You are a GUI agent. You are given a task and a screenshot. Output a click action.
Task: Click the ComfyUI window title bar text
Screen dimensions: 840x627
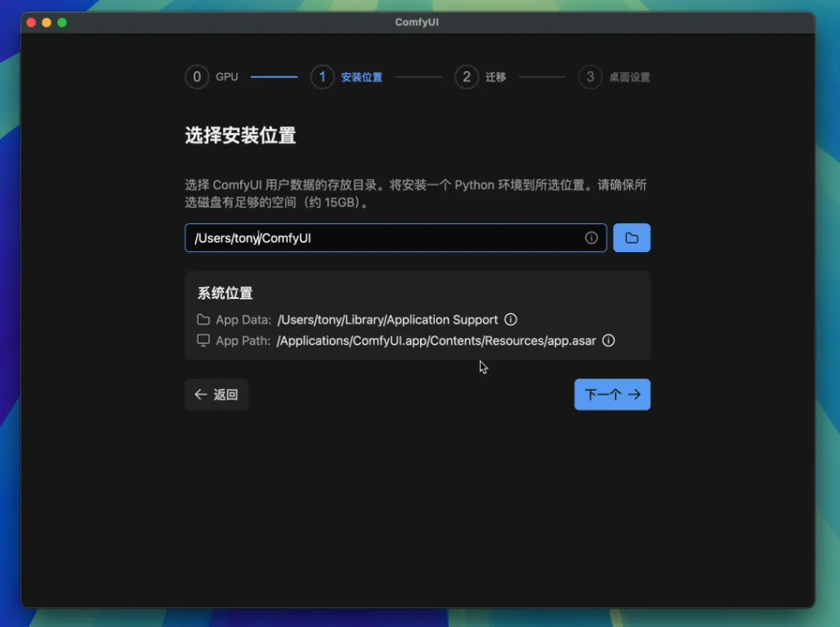point(417,22)
